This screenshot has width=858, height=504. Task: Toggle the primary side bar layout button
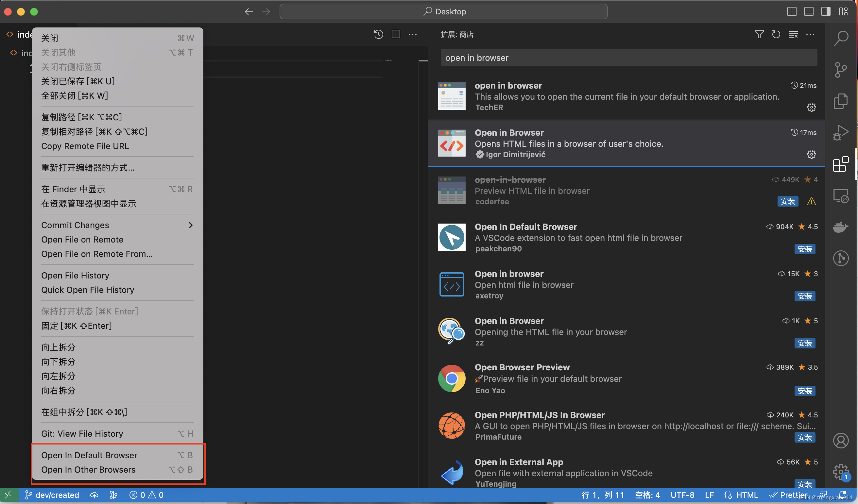[792, 11]
